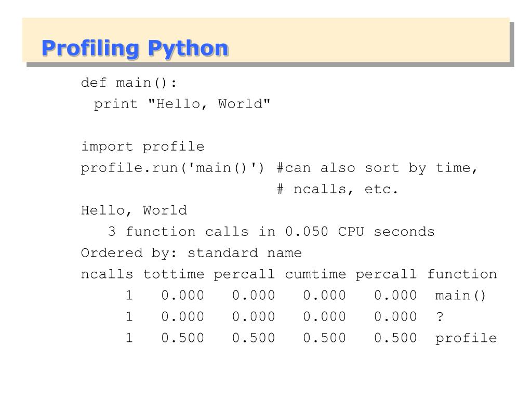Click the slide title Profiling Python
The height and width of the screenshot is (399, 532).
coord(135,48)
